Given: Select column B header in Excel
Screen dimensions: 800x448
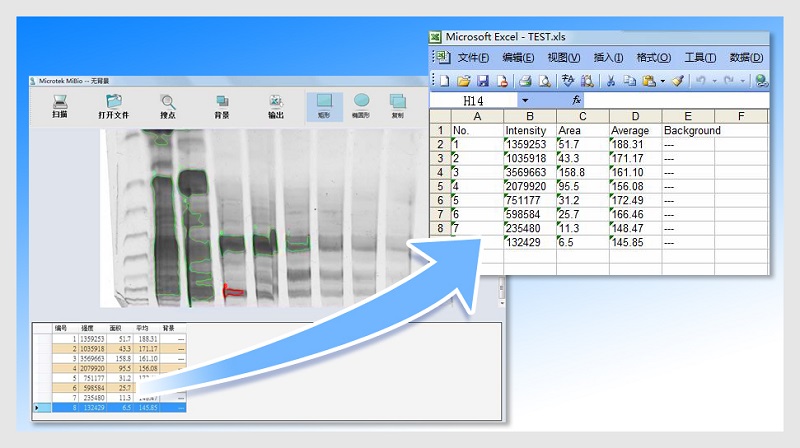Looking at the screenshot, I should [529, 116].
